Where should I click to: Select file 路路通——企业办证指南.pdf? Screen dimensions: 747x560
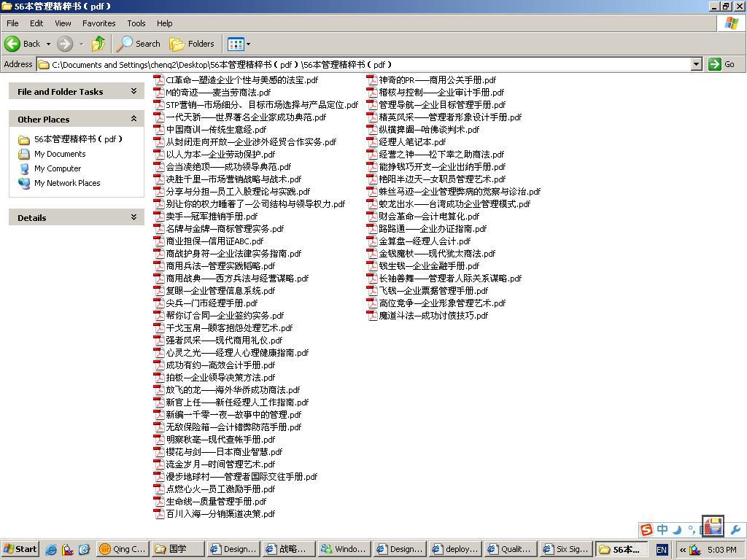tap(433, 228)
